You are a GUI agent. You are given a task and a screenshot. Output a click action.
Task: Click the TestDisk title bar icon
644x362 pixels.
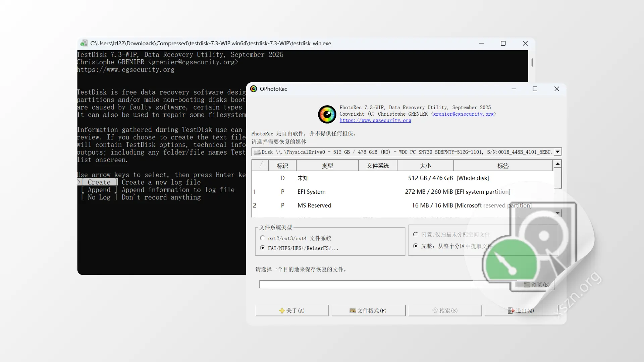84,43
